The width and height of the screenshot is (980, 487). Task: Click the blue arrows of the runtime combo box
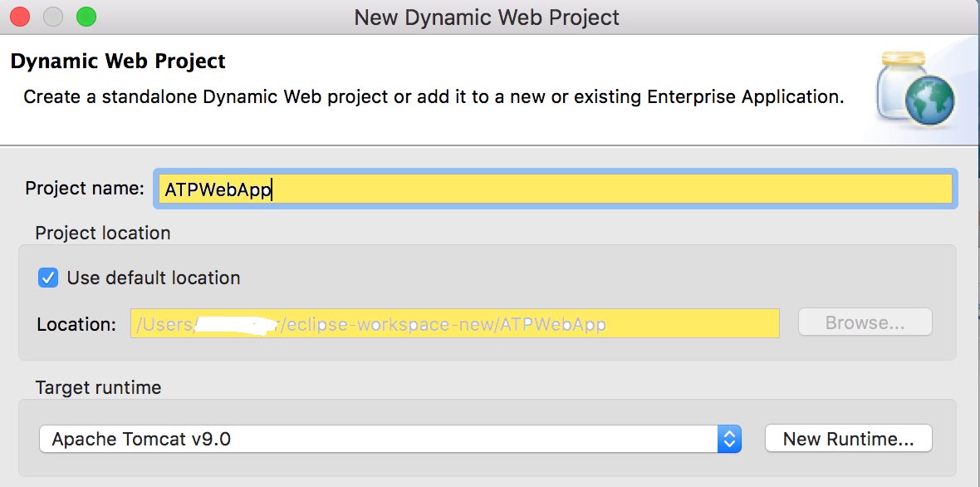click(729, 439)
